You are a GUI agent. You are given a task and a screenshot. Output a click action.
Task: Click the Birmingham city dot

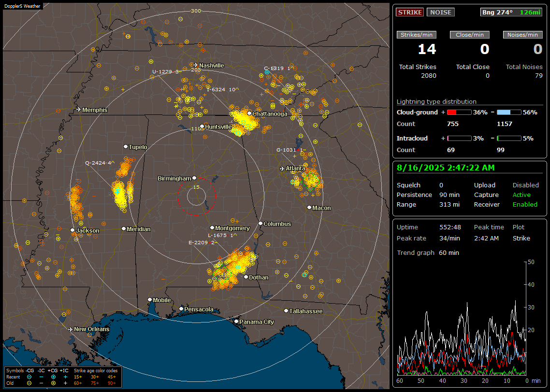click(194, 178)
